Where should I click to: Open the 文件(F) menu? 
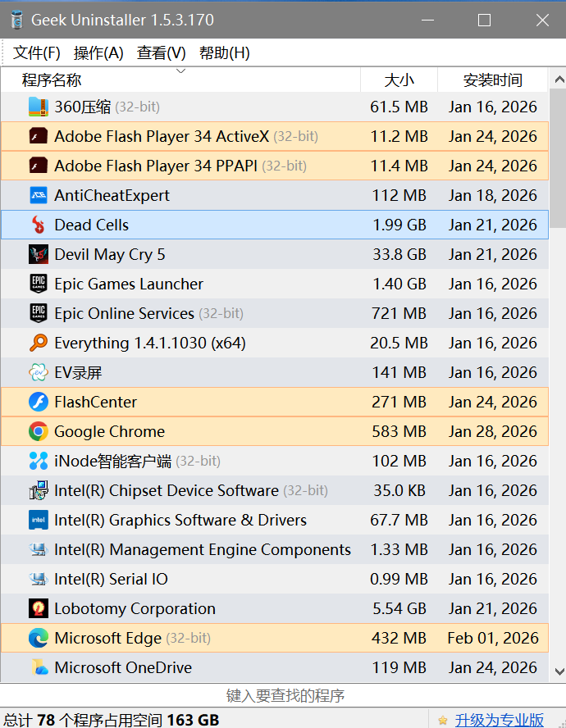tap(37, 53)
